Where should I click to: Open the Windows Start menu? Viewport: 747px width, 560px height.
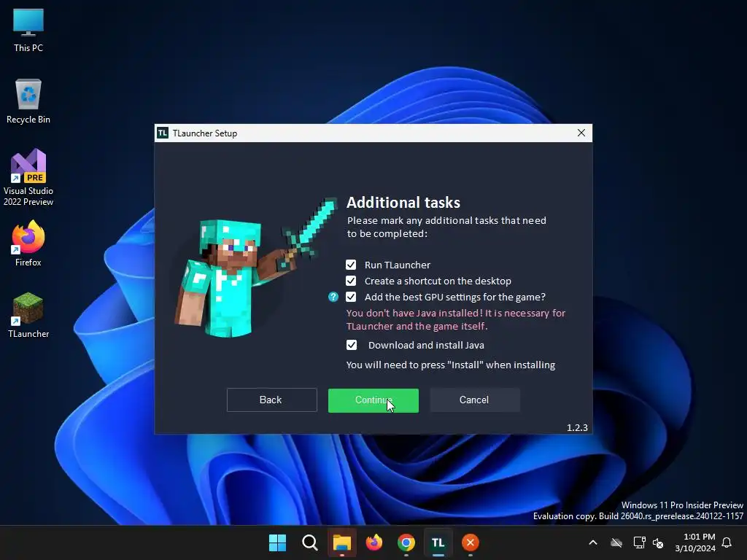[x=277, y=542]
